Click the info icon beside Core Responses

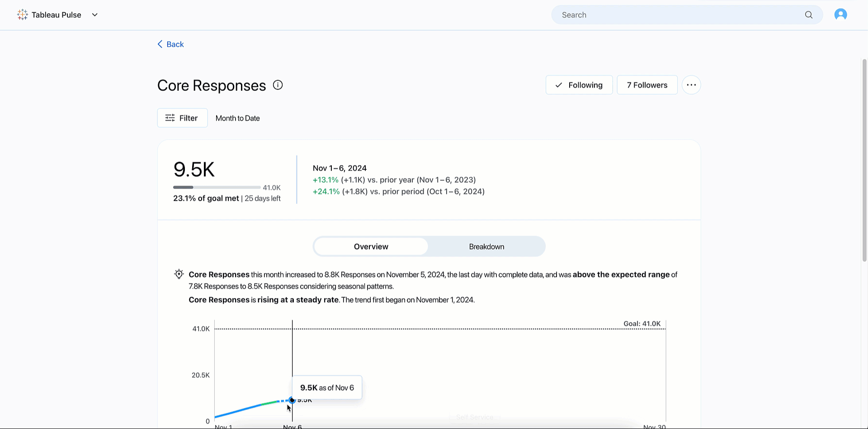[x=278, y=85]
